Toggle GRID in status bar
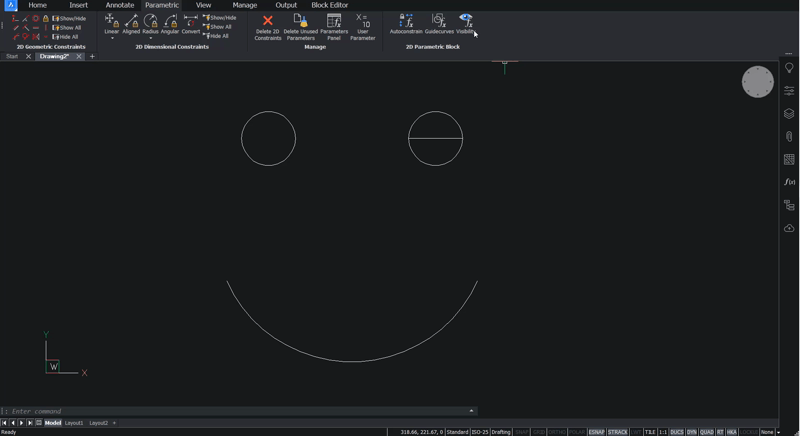Viewport: 800px width, 436px height. (538, 432)
